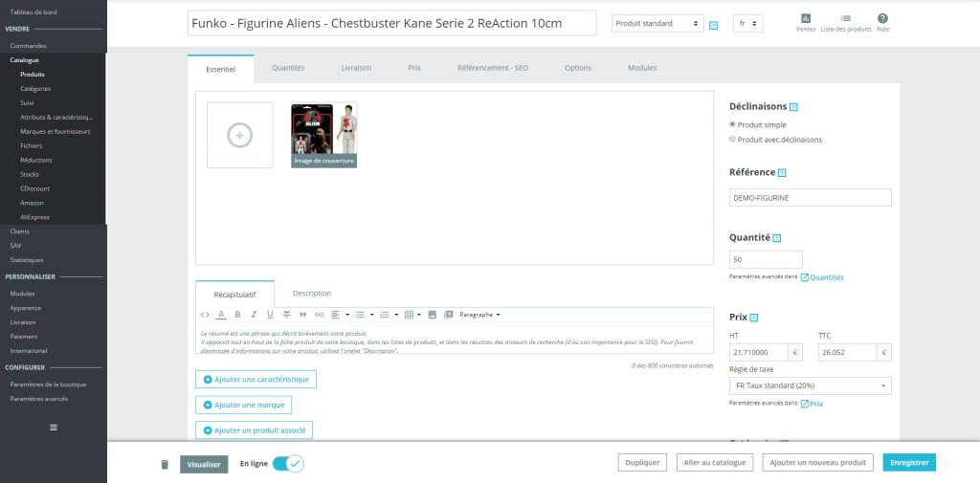
Task: Switch to the Description editor tab
Action: [312, 293]
